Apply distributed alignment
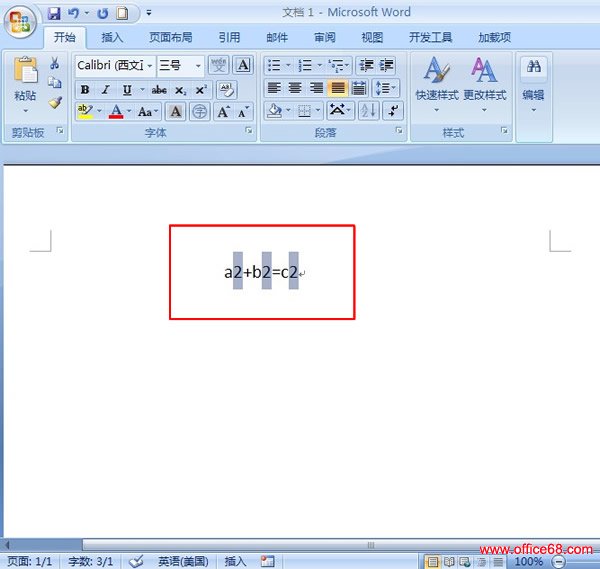Image resolution: width=600 pixels, height=569 pixels. 359,88
